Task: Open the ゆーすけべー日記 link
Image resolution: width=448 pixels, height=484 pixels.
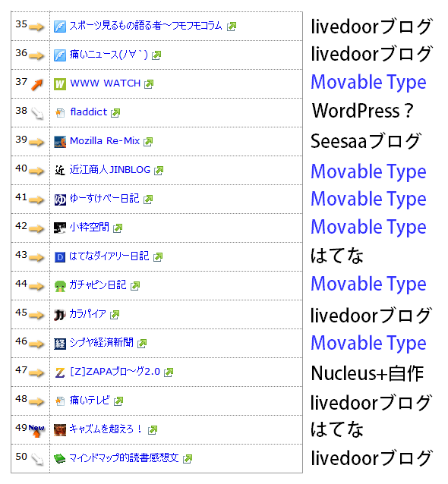Action: click(x=105, y=199)
